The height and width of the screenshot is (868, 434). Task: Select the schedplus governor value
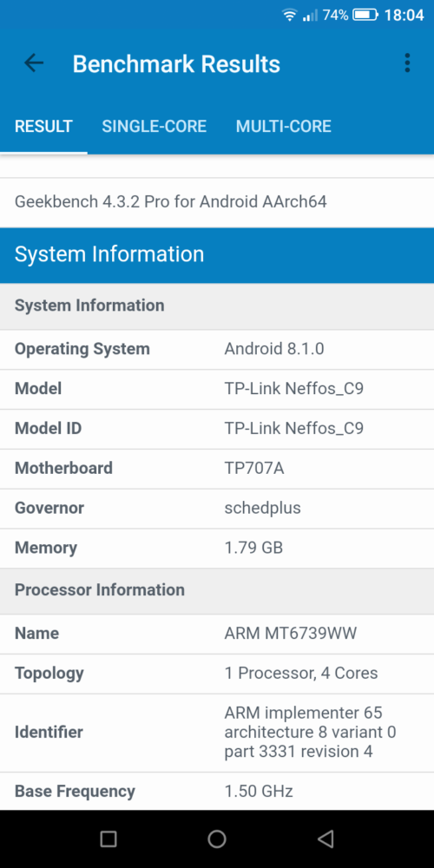point(262,508)
